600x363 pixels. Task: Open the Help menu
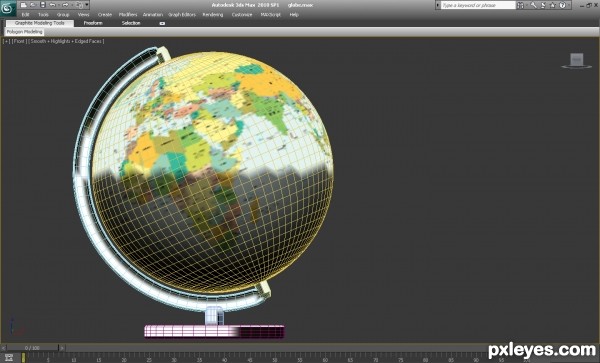[x=294, y=15]
